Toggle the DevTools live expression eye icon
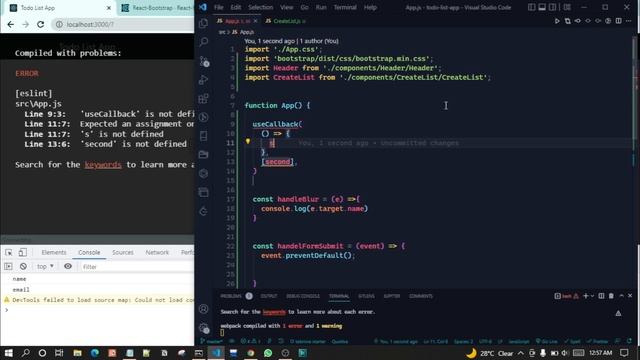 (x=68, y=267)
